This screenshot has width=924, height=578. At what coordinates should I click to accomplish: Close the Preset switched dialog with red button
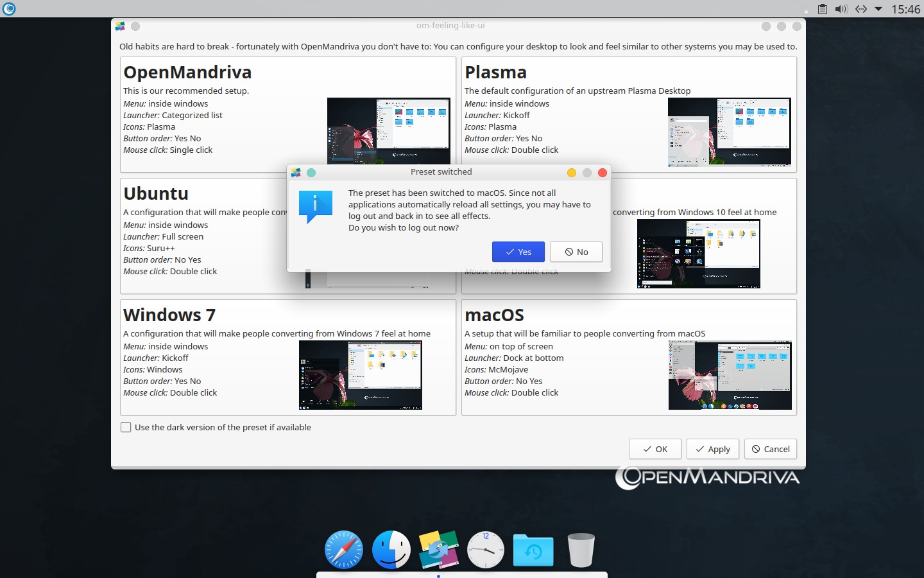tap(603, 172)
